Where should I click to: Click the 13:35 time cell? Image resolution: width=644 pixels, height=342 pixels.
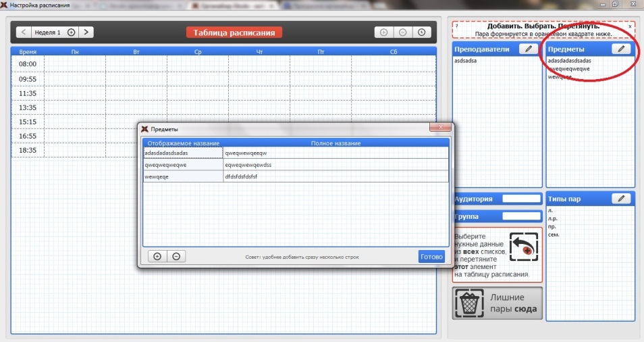tap(28, 107)
